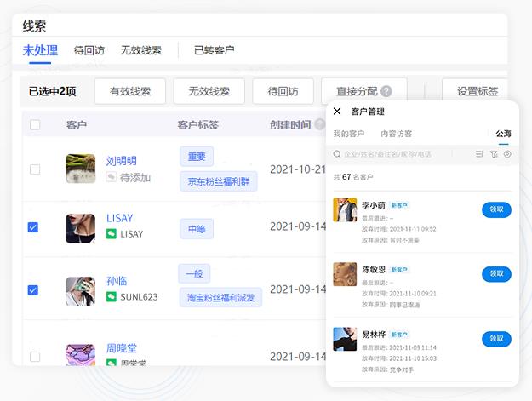Click the name 李小萌 in 公海 list
This screenshot has width=532, height=401.
coord(374,205)
